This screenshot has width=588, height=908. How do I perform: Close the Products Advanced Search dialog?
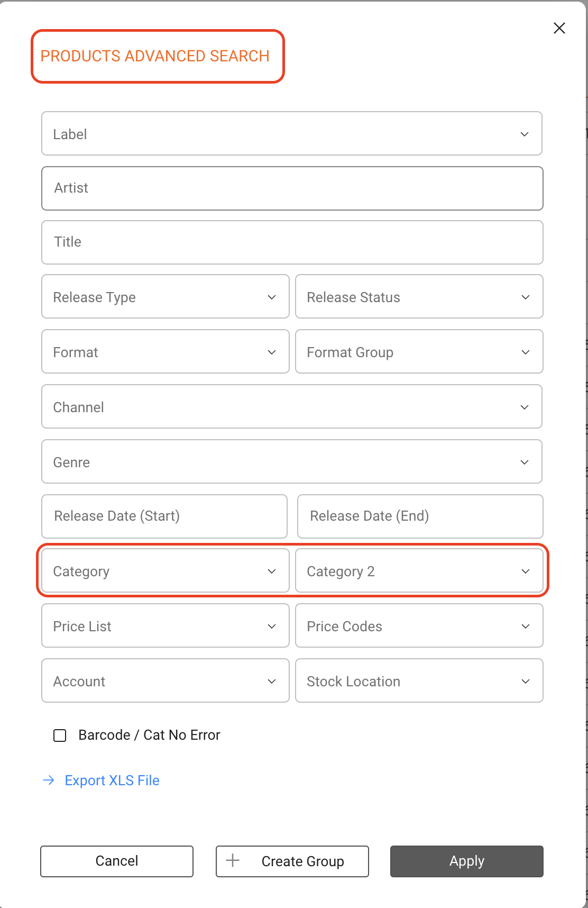pyautogui.click(x=559, y=28)
